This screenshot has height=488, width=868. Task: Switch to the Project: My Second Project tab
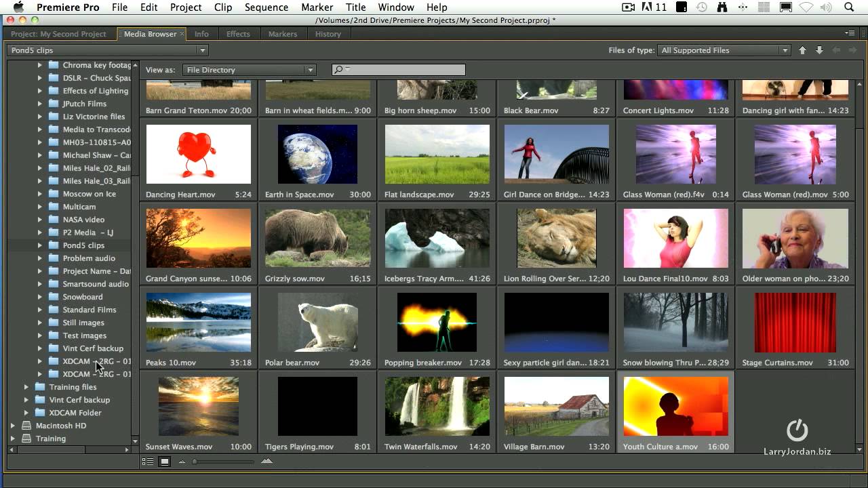pyautogui.click(x=59, y=34)
